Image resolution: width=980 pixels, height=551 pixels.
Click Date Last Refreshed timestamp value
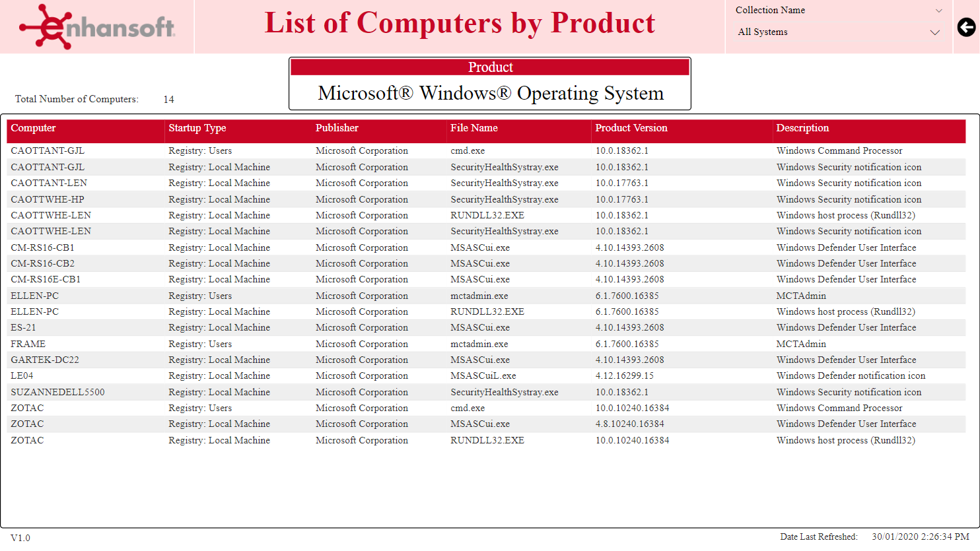pyautogui.click(x=921, y=536)
